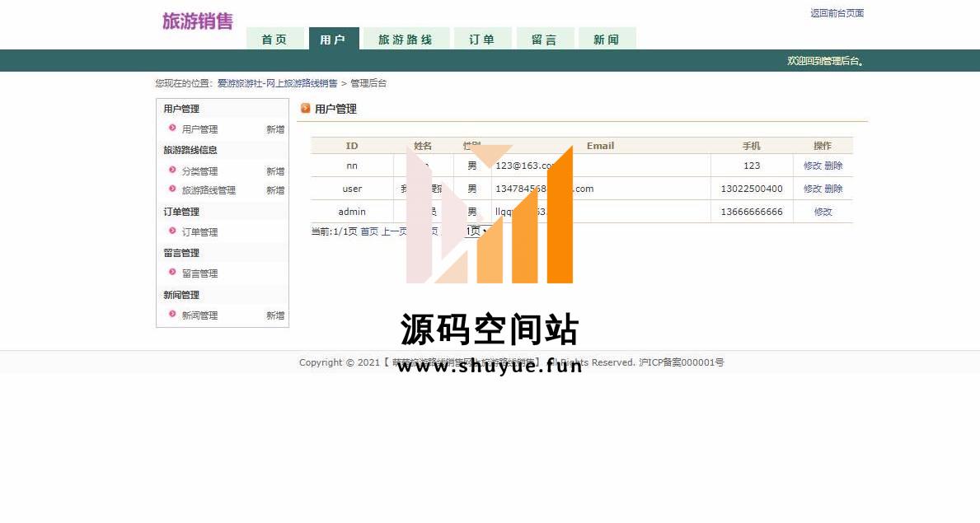Screen dimensions: 980x523
Task: Switch to the 新闻 navigation tab
Action: (607, 40)
